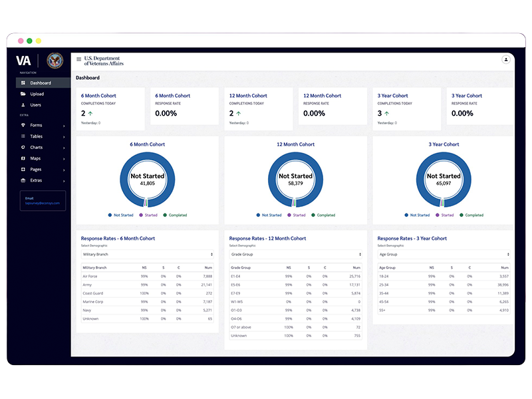Select Dashboard in the navigation sidebar
The image size is (532, 399).
tap(40, 83)
